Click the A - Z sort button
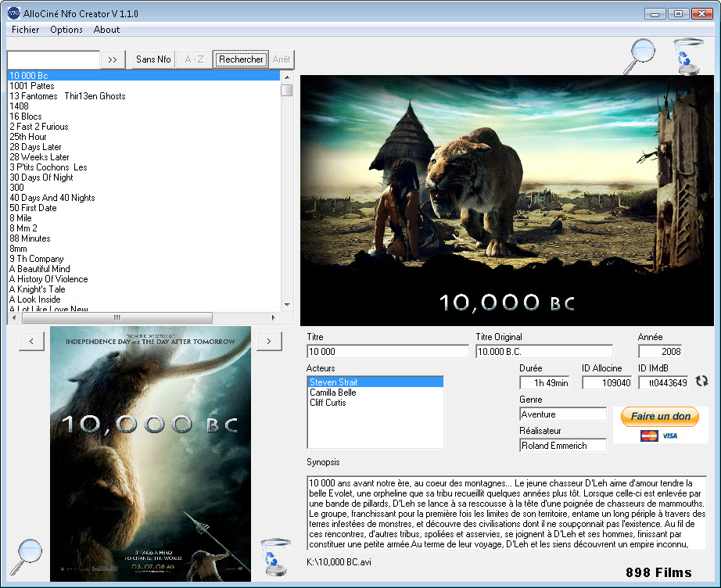 (194, 59)
